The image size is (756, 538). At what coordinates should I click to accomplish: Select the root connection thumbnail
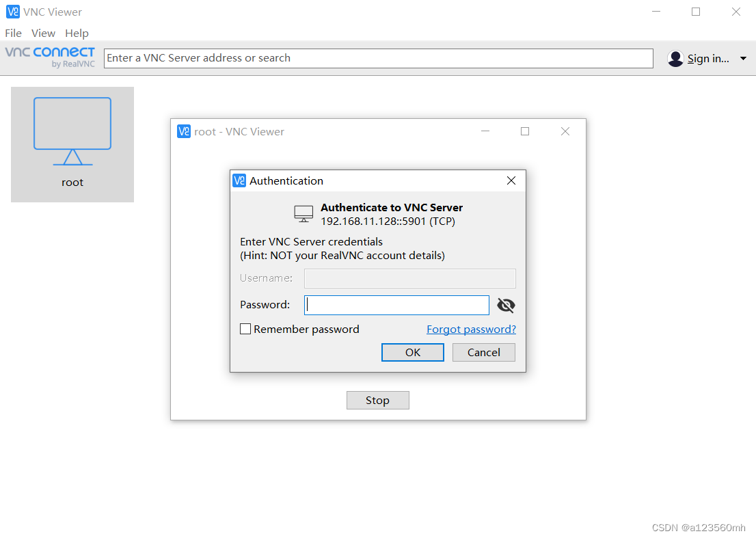pos(72,144)
